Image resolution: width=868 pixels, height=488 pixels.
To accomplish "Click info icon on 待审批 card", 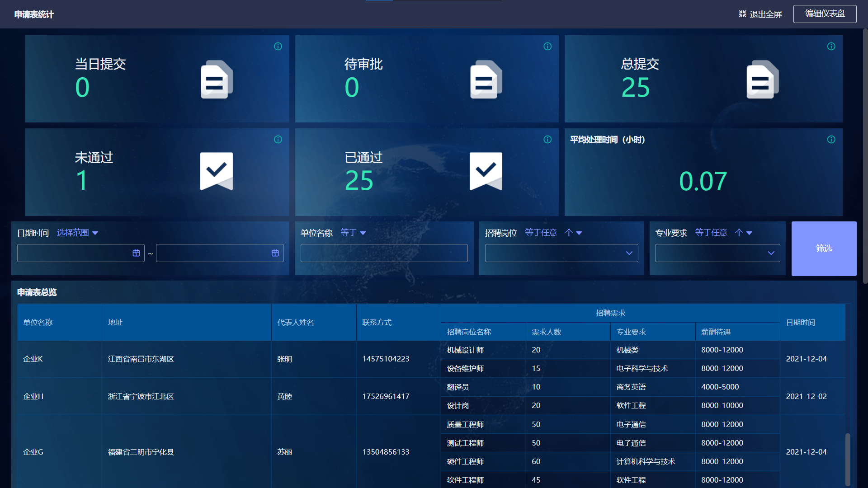I will coord(547,47).
